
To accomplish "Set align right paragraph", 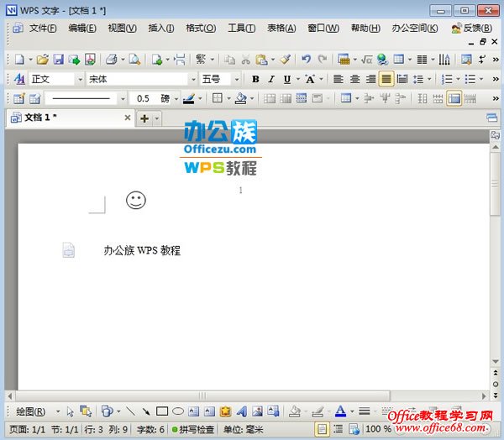I will tap(370, 79).
